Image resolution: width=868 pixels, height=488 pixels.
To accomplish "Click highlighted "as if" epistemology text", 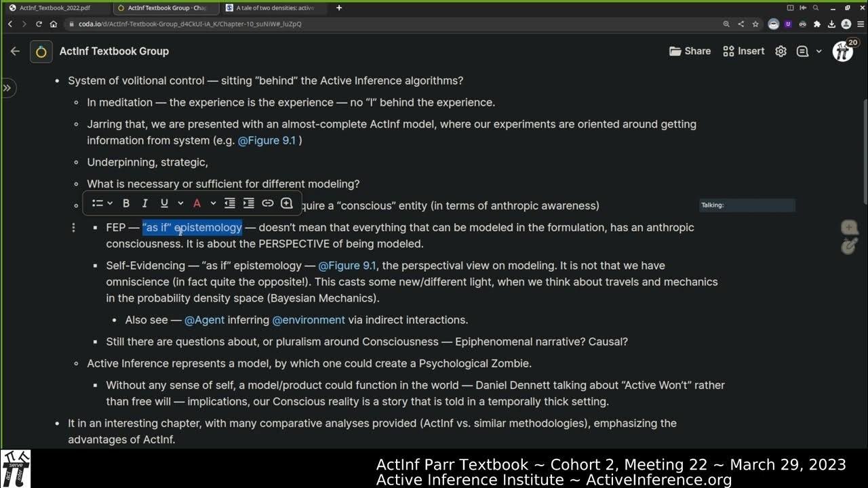I will pos(192,227).
